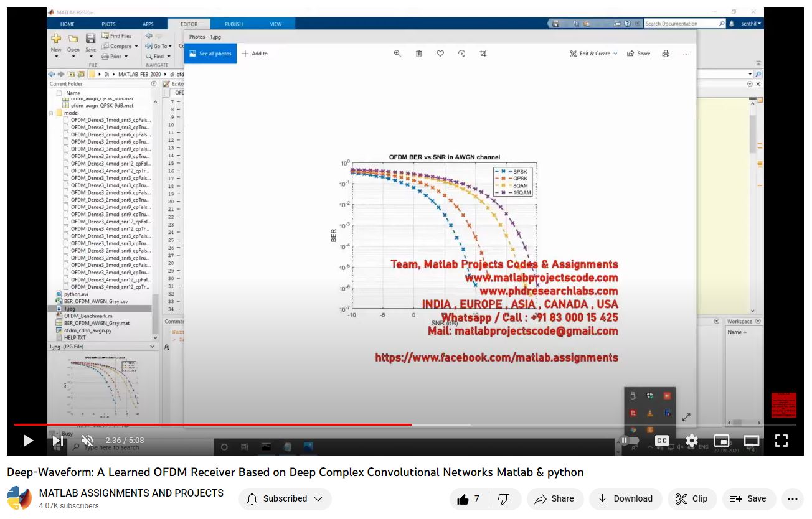Click the MATLAB Search Documentation field

click(682, 24)
